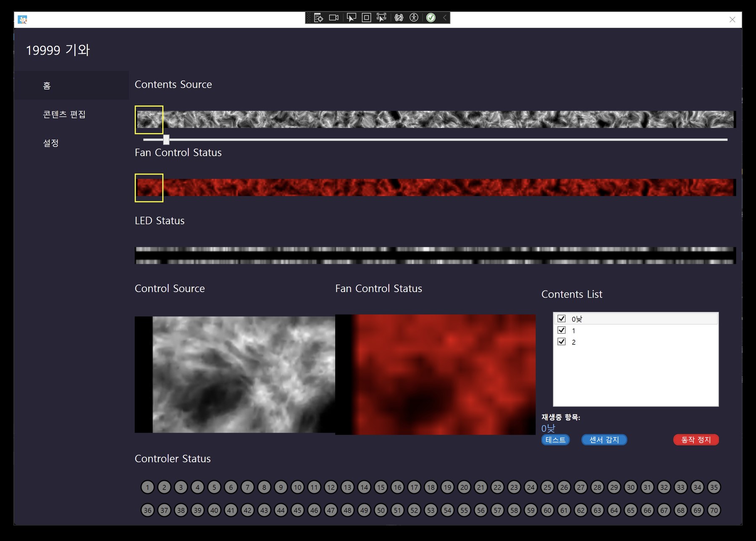Image resolution: width=756 pixels, height=541 pixels.
Task: Click the 테스트 button
Action: click(x=555, y=440)
